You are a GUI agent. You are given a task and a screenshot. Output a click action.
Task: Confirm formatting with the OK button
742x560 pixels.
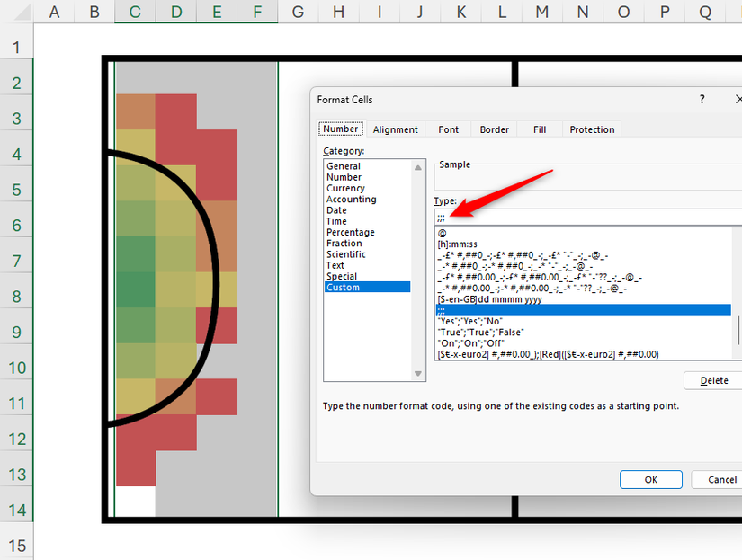pos(650,479)
